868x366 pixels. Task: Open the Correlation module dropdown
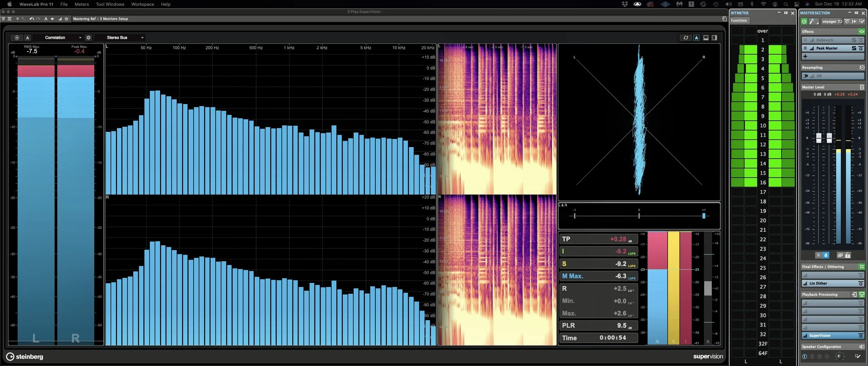pyautogui.click(x=59, y=37)
